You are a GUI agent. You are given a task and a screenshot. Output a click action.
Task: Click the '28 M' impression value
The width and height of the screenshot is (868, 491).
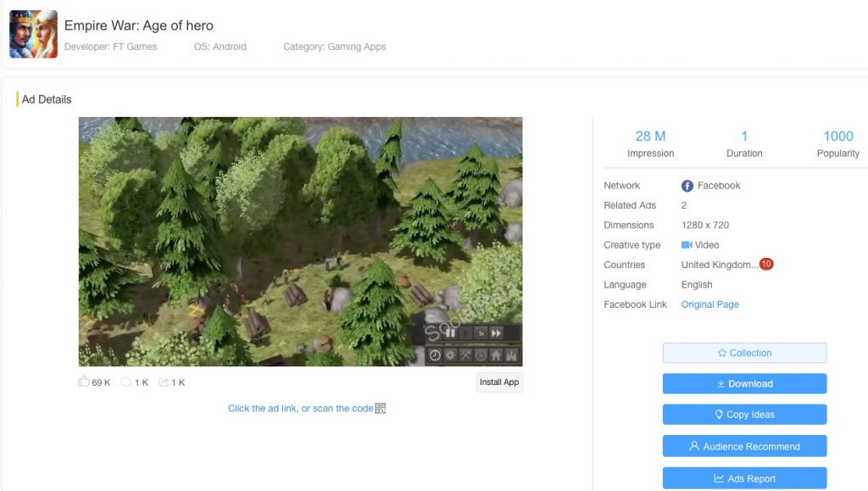tap(650, 137)
